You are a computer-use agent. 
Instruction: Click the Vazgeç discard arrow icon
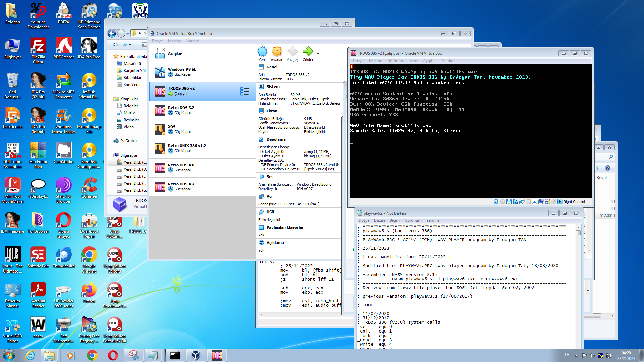click(292, 52)
